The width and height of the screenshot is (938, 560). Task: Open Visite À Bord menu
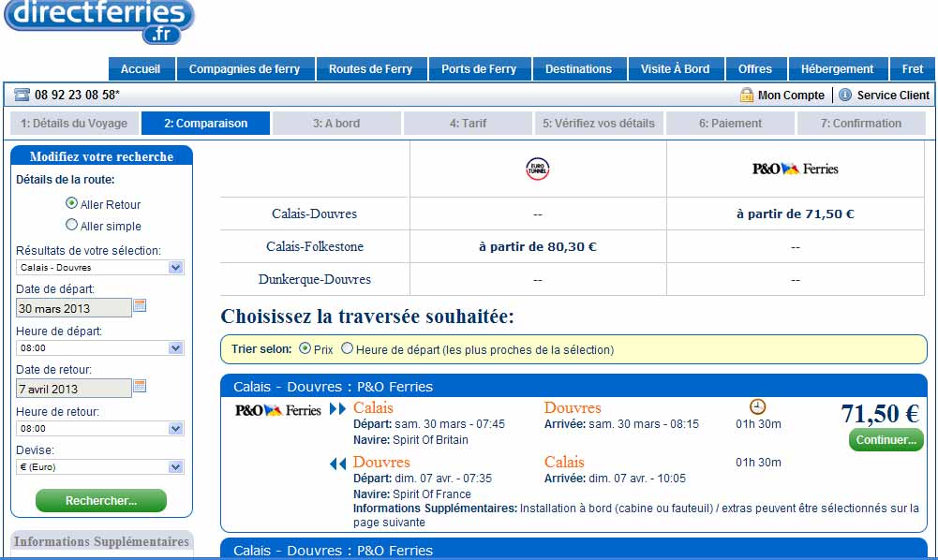pyautogui.click(x=676, y=68)
